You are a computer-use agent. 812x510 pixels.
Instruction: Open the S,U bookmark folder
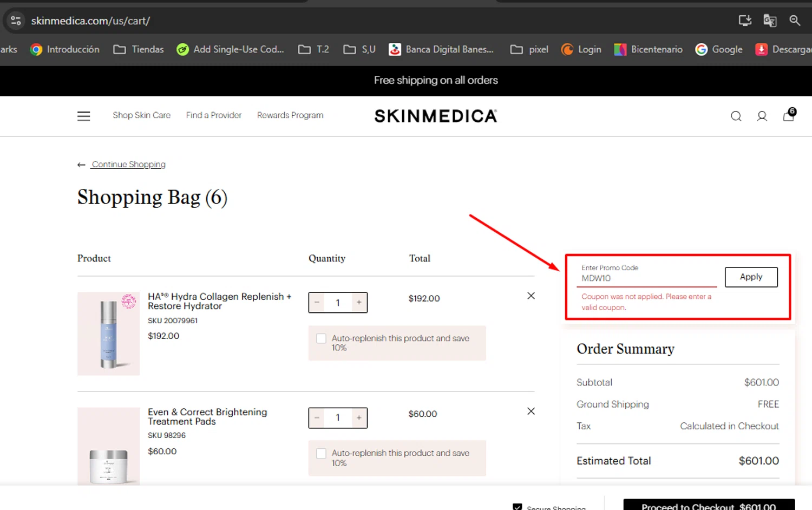tap(359, 49)
